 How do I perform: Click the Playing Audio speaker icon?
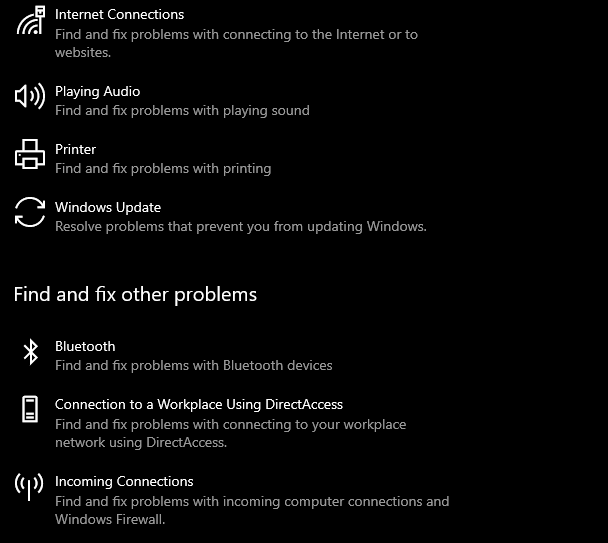[x=30, y=96]
